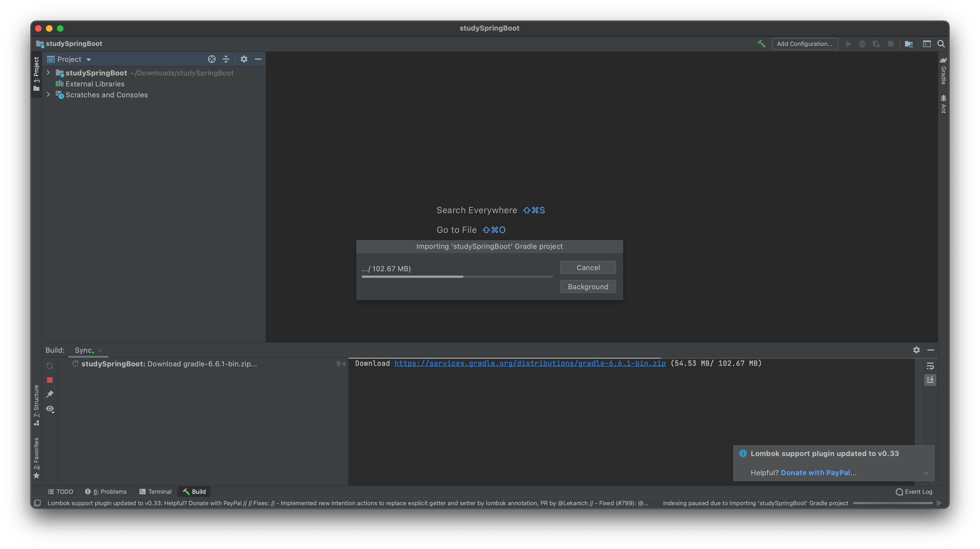Click the Gradle import progress bar
The image size is (980, 549).
tap(457, 277)
